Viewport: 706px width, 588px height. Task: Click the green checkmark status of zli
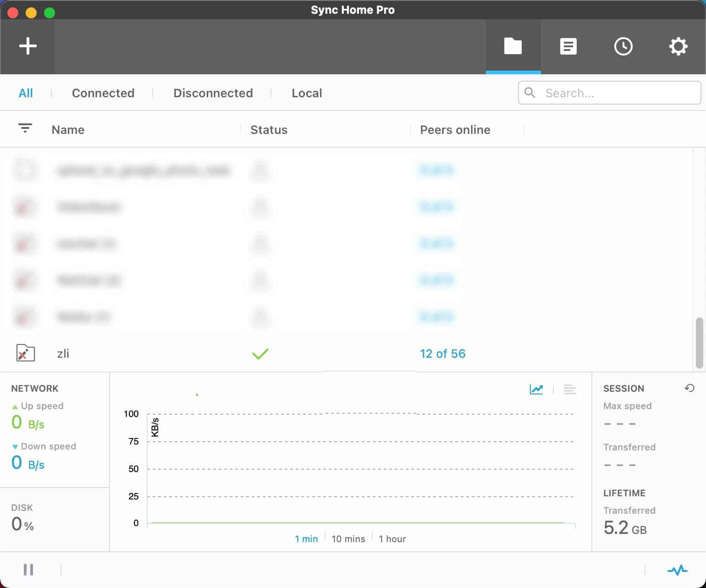[x=260, y=354]
